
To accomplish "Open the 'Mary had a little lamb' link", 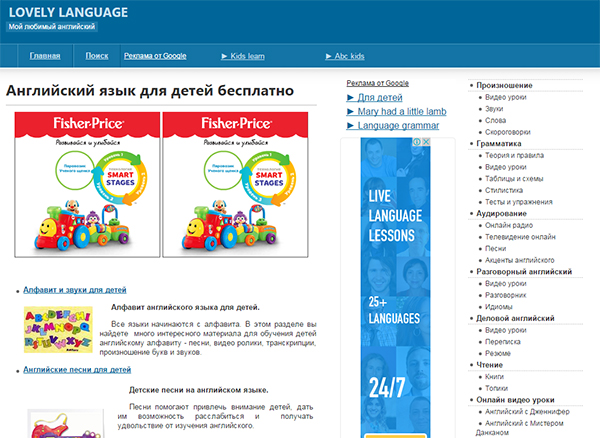I will click(x=401, y=111).
